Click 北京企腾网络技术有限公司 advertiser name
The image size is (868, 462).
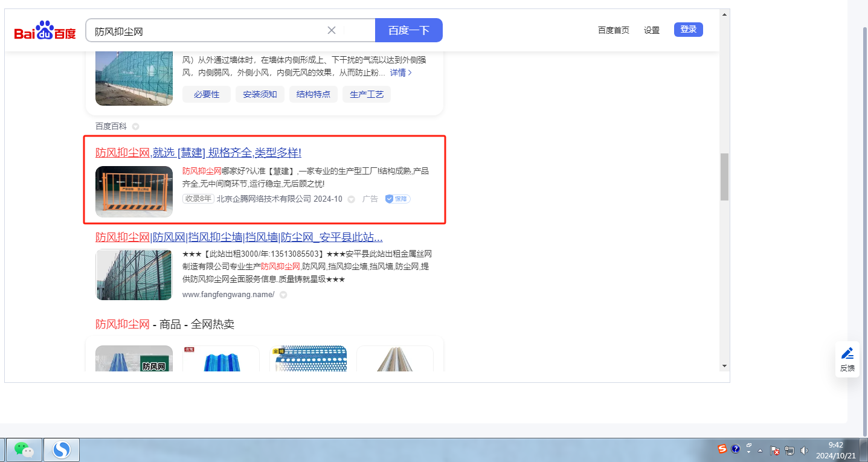264,199
